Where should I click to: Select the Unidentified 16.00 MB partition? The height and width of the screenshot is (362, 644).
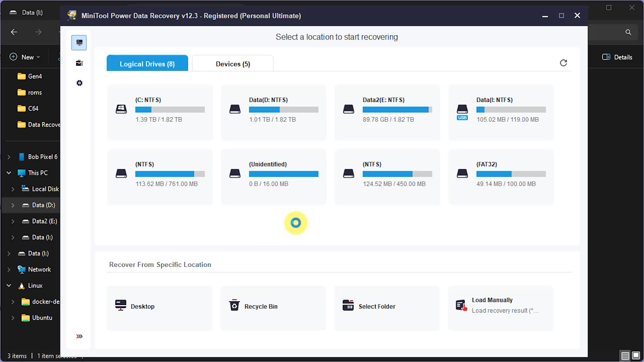(273, 177)
